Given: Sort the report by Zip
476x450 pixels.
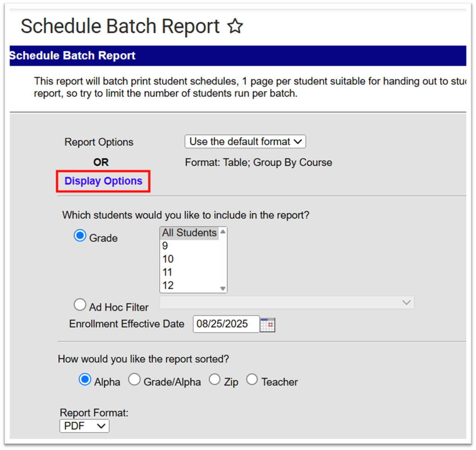Looking at the screenshot, I should 215,380.
